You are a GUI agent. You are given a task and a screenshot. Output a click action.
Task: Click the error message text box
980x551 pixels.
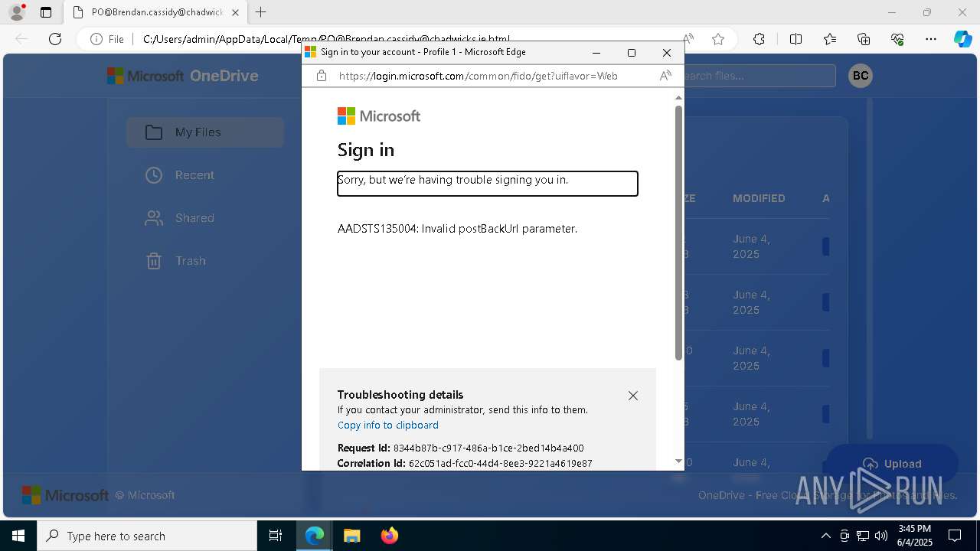[488, 184]
